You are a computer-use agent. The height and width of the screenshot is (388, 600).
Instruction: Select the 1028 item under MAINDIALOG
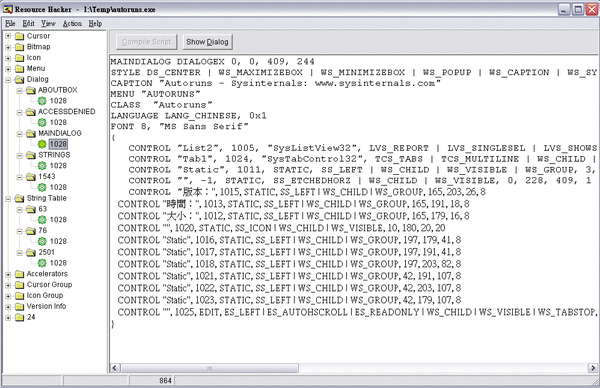coord(58,144)
